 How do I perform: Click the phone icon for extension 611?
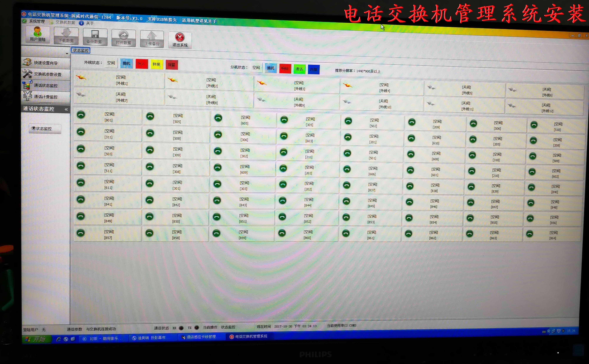click(x=81, y=183)
